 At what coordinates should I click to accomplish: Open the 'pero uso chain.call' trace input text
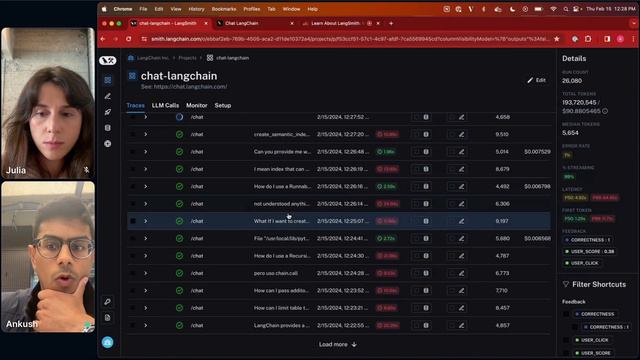click(276, 273)
